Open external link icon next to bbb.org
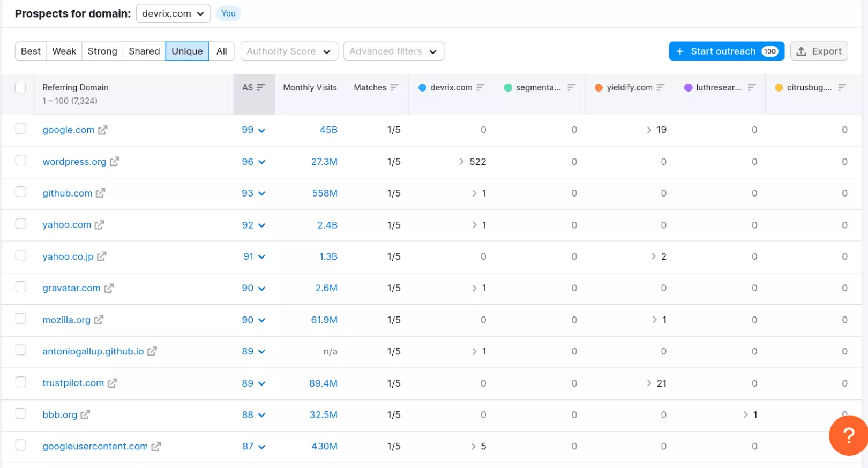Viewport: 868px width, 468px height. coord(85,414)
